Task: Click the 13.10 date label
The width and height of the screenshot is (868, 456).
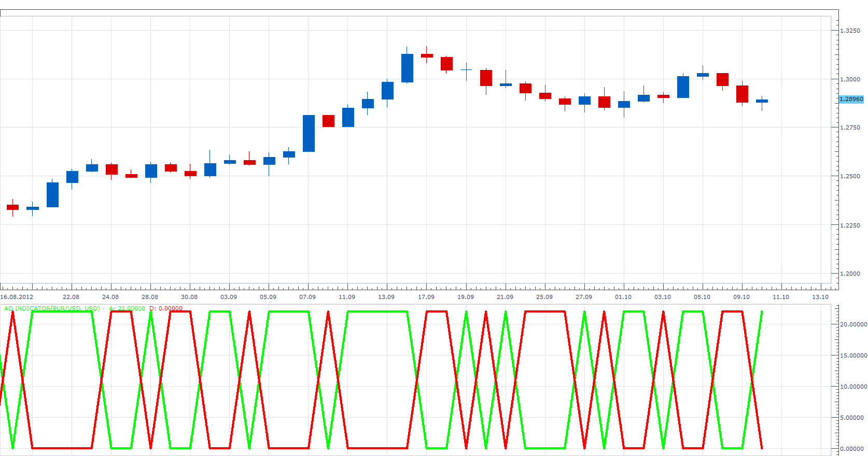Action: pos(820,297)
